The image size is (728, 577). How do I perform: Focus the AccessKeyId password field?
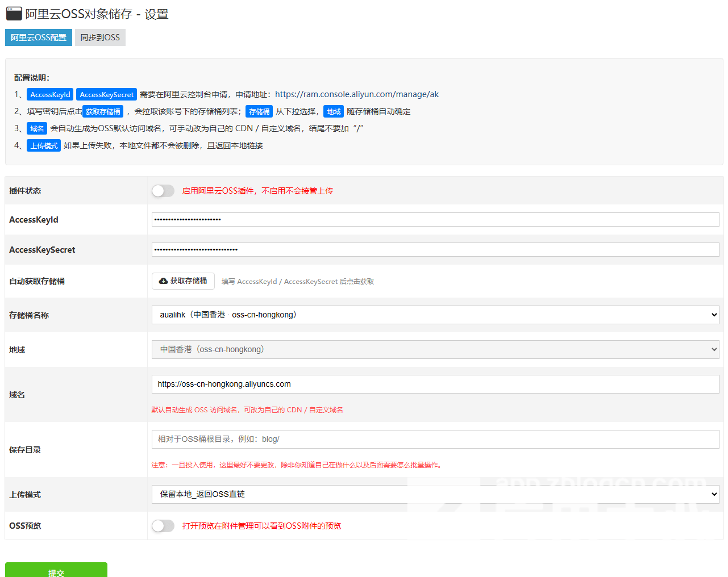(435, 220)
